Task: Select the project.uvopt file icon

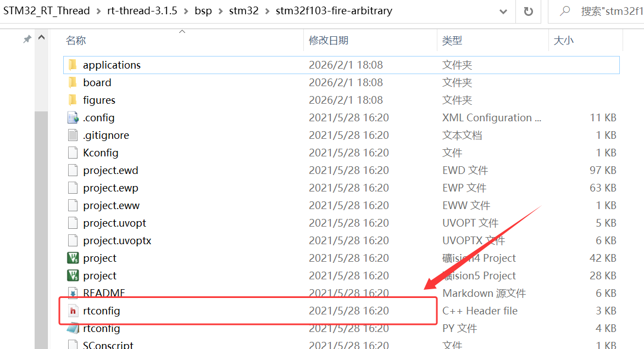Action: (x=73, y=223)
